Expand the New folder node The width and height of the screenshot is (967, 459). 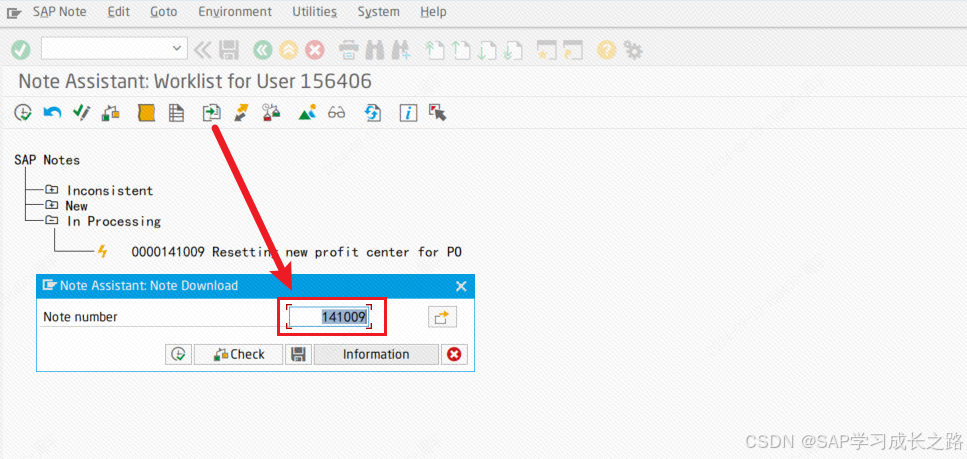[x=51, y=205]
